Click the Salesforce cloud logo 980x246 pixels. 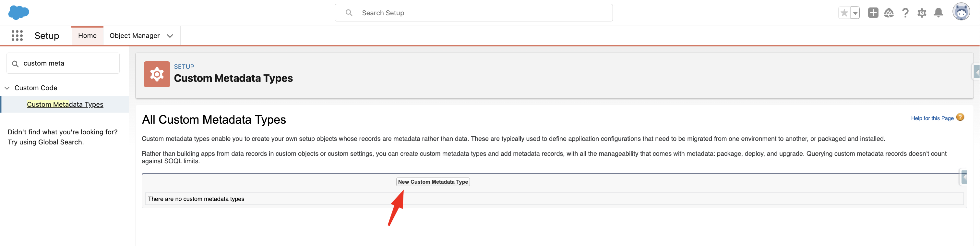click(18, 13)
